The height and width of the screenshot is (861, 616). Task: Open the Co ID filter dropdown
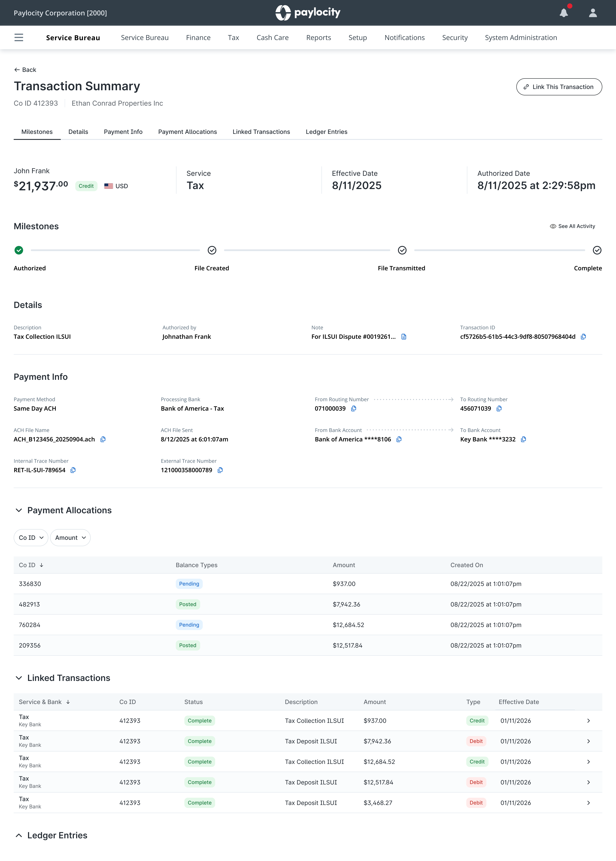31,537
